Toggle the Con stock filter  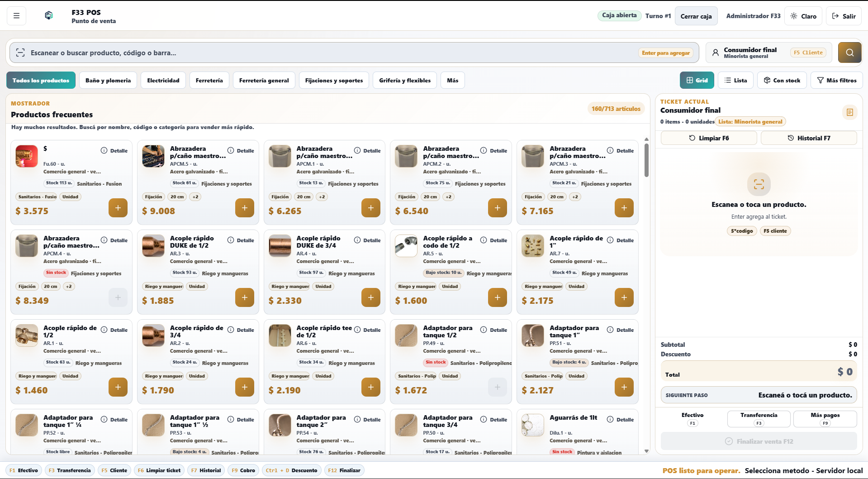pyautogui.click(x=782, y=80)
